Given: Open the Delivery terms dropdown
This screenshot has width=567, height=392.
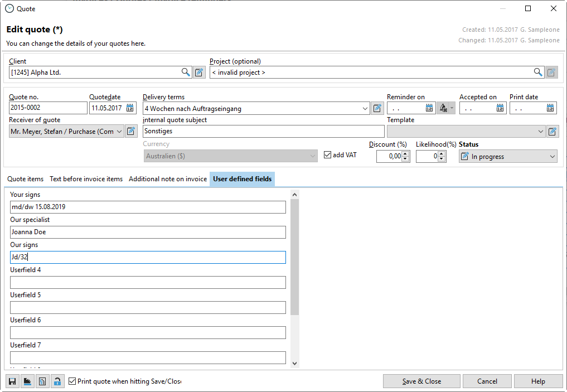Looking at the screenshot, I should pos(365,108).
